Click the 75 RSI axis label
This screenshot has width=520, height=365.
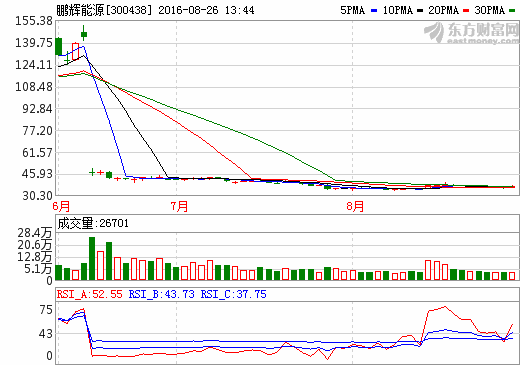[46, 310]
